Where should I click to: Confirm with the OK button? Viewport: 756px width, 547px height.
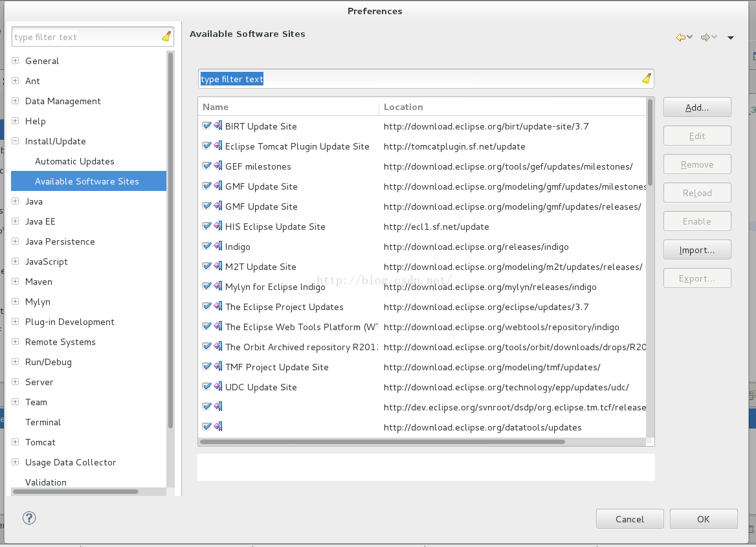click(704, 519)
